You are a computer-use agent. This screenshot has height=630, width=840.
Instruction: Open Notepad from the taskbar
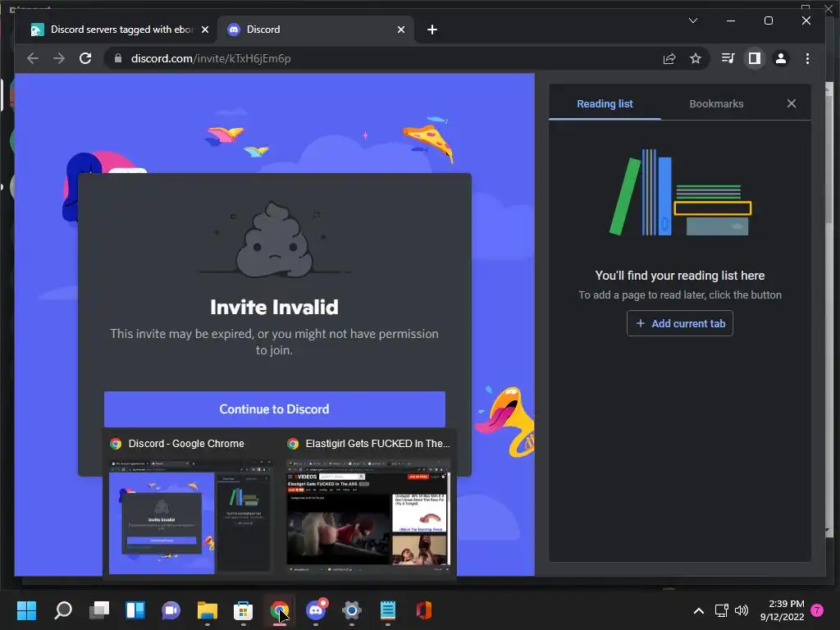tap(388, 610)
